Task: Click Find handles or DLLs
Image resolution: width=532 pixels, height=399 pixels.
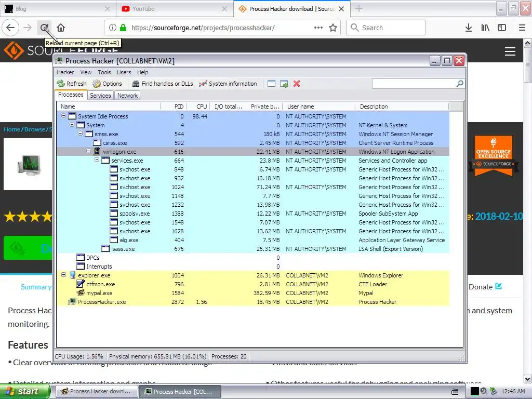Action: point(163,84)
